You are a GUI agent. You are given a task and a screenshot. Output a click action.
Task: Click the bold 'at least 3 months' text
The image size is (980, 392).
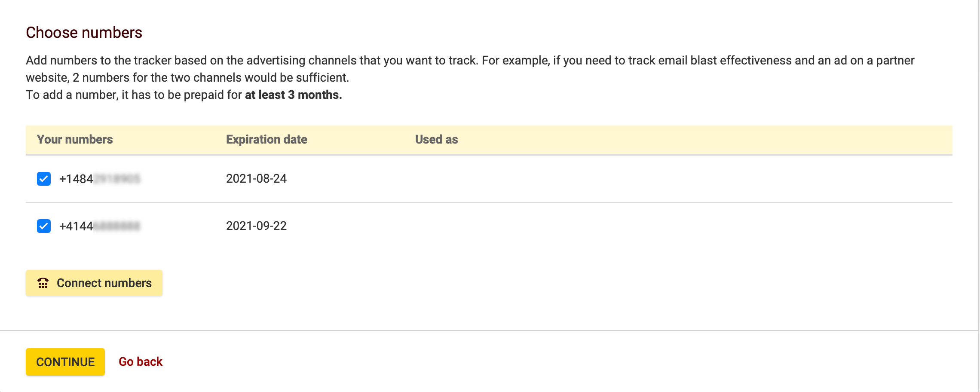point(293,95)
